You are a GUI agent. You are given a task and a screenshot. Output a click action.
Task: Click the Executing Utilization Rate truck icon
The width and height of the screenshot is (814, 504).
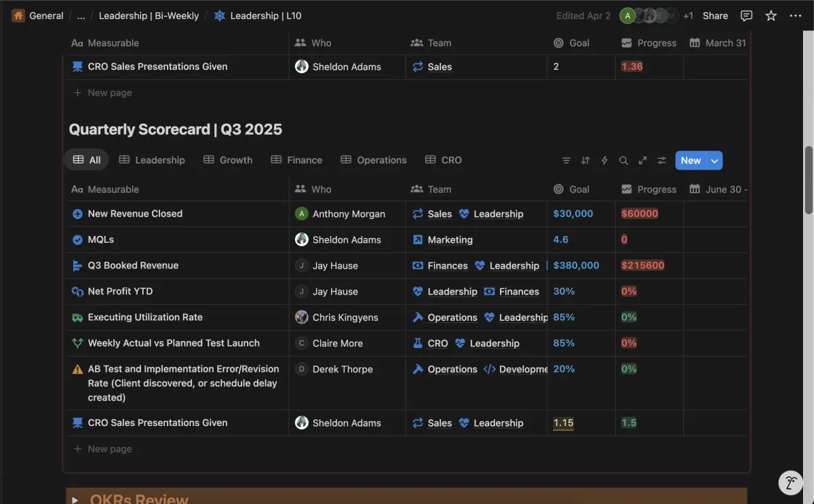pos(77,317)
